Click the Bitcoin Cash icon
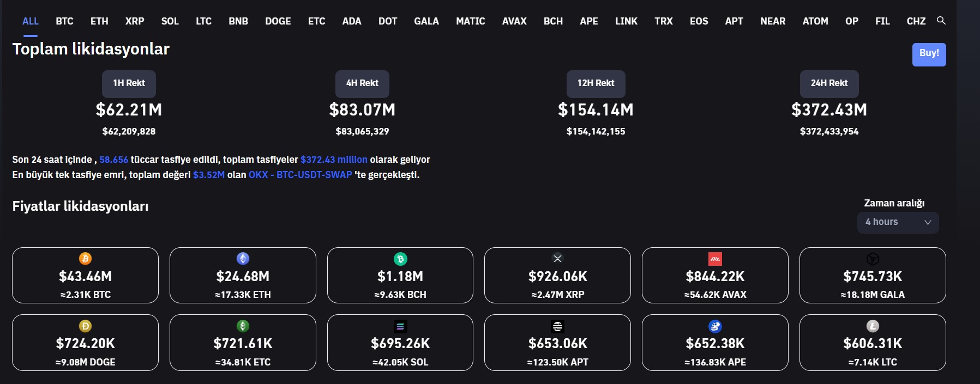Viewport: 980px width, 384px height. (x=400, y=259)
